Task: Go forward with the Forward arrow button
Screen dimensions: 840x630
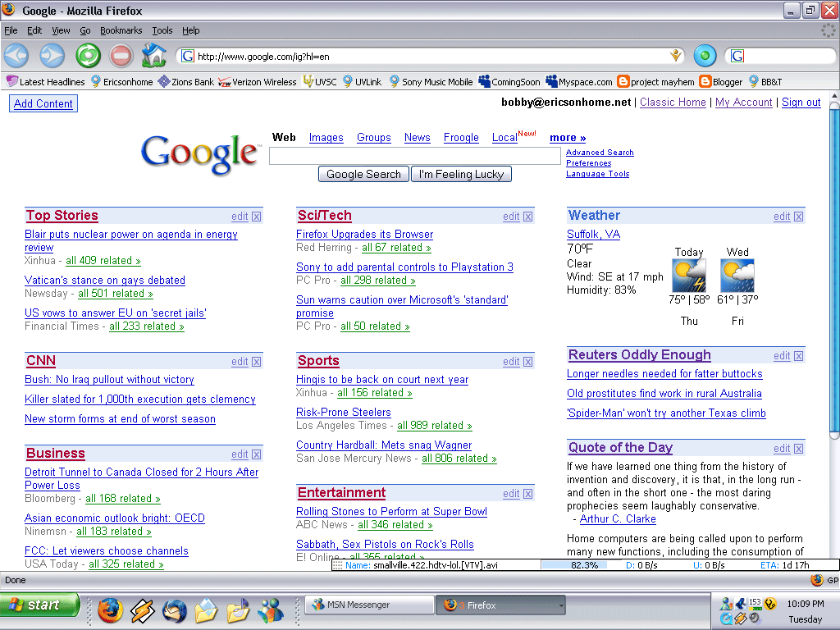Action: [52, 56]
